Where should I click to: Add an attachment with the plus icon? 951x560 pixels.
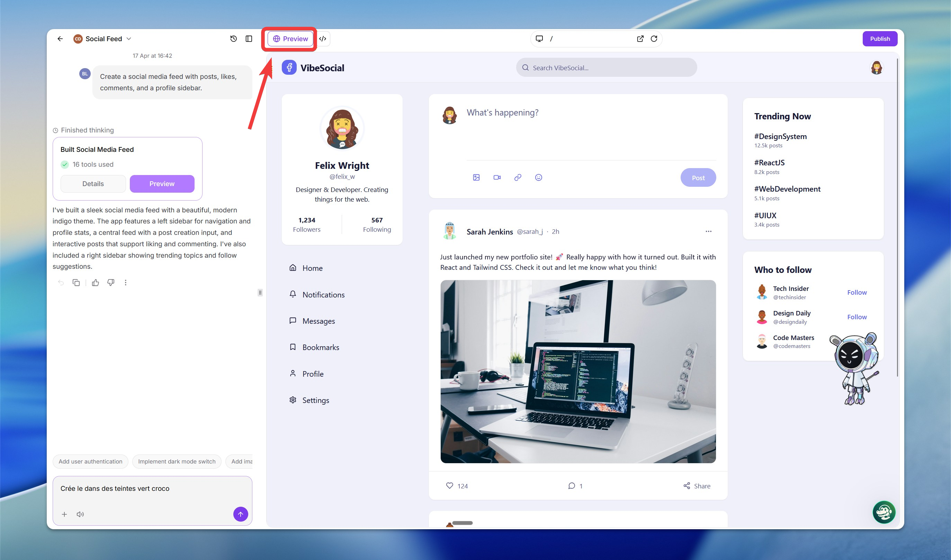[x=64, y=514]
